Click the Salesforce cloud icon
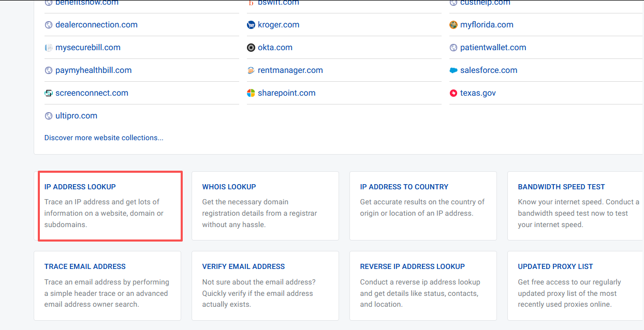 pos(453,70)
